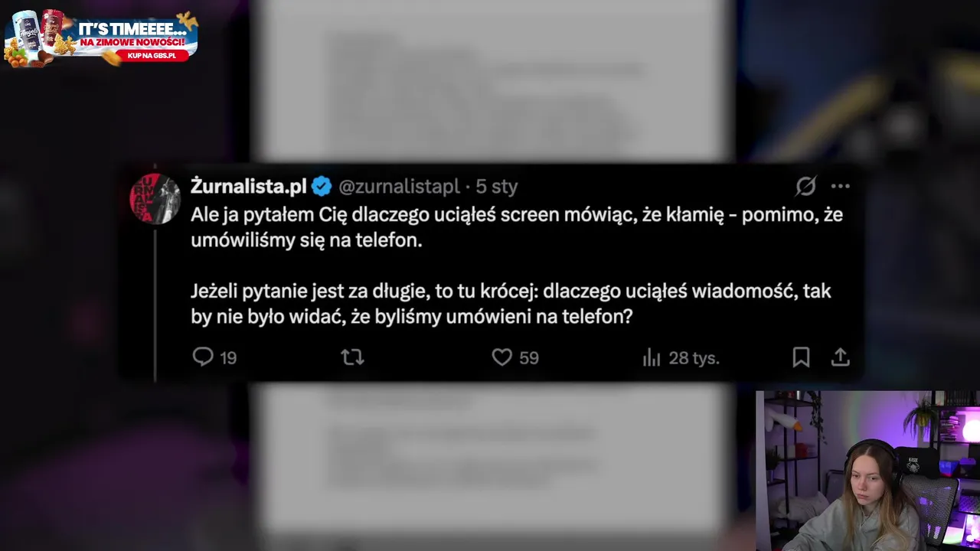Image resolution: width=980 pixels, height=551 pixels.
Task: Click the reply speech bubble icon
Action: tap(203, 357)
